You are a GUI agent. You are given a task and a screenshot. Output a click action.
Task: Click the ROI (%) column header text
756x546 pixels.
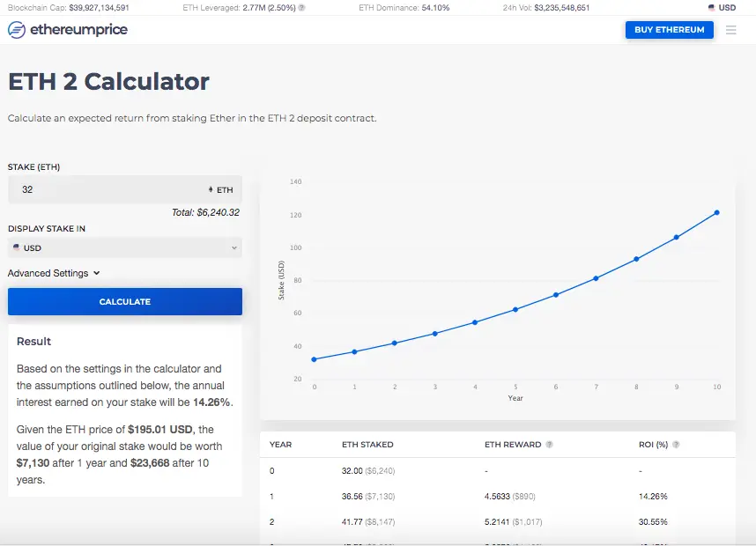tap(653, 445)
